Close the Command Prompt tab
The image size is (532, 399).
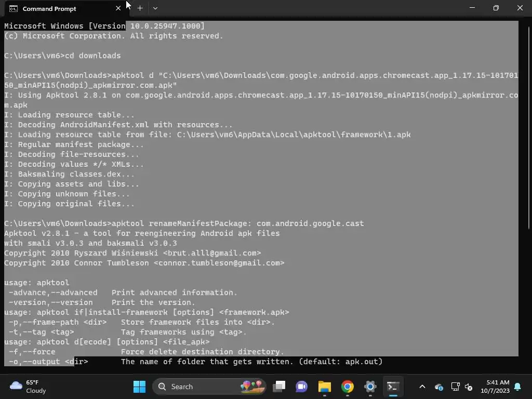coord(118,8)
